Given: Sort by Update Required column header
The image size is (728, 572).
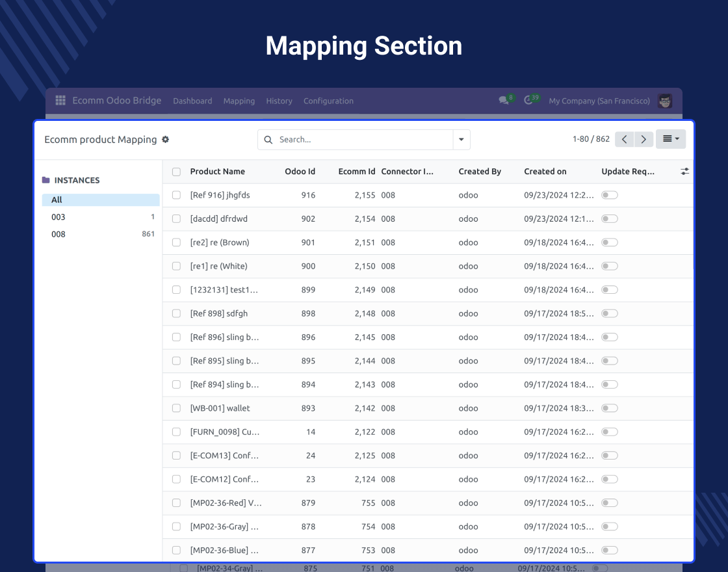Looking at the screenshot, I should click(x=628, y=172).
